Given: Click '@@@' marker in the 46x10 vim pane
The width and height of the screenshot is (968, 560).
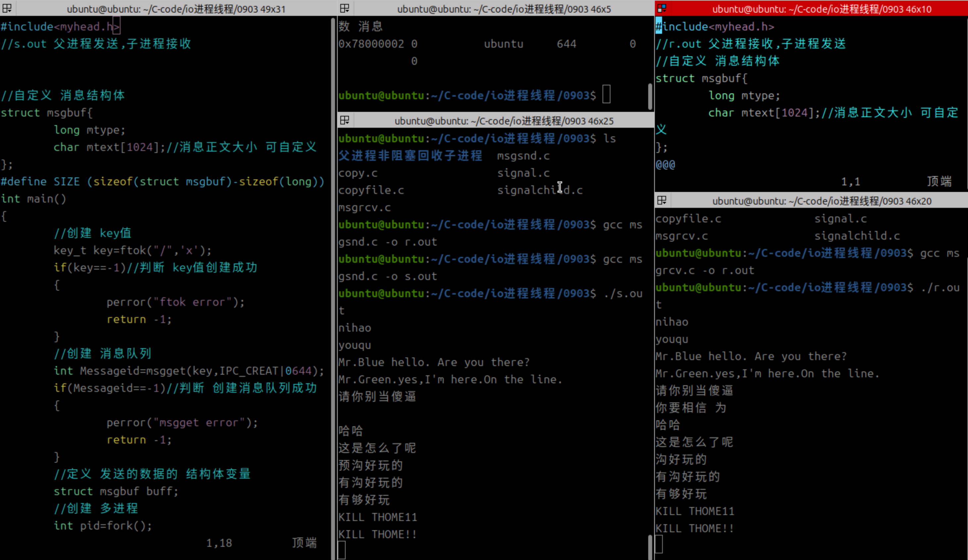Looking at the screenshot, I should pyautogui.click(x=665, y=165).
